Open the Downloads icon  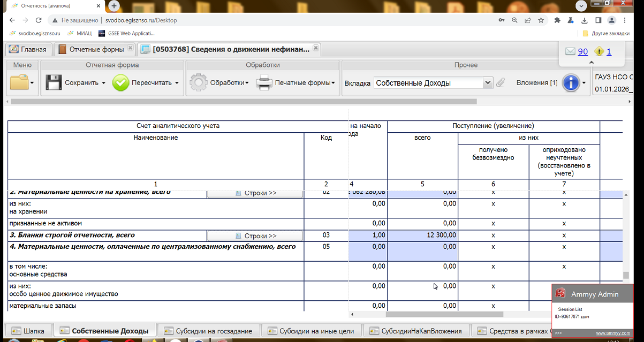click(584, 20)
